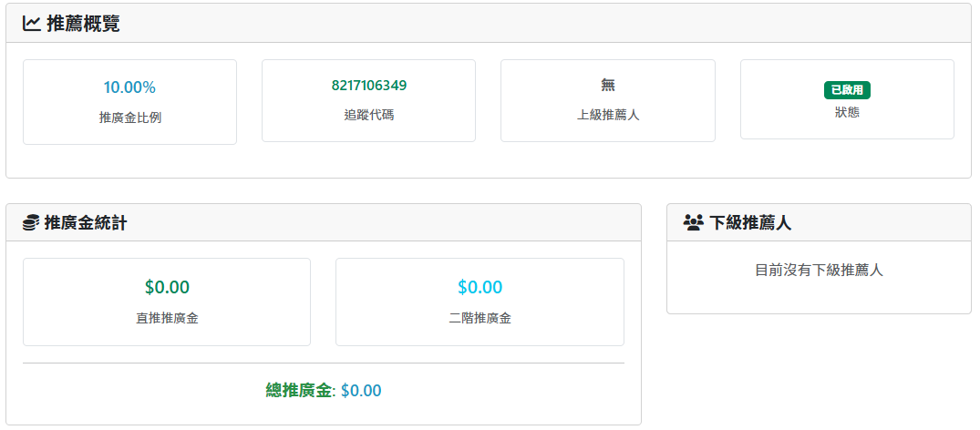This screenshot has height=430, width=980.
Task: Click the 已啟用 status badge
Action: tap(847, 89)
